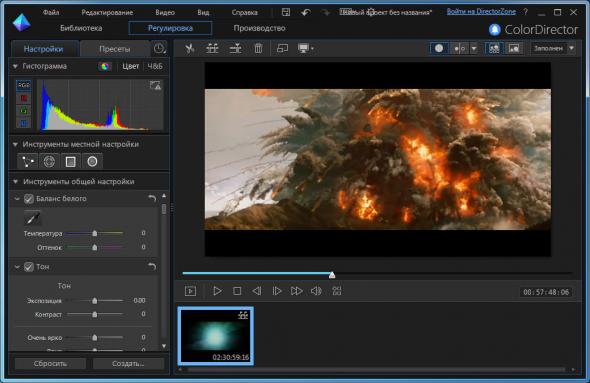The height and width of the screenshot is (383, 590).
Task: Reset the Баланс белого section
Action: pos(152,198)
